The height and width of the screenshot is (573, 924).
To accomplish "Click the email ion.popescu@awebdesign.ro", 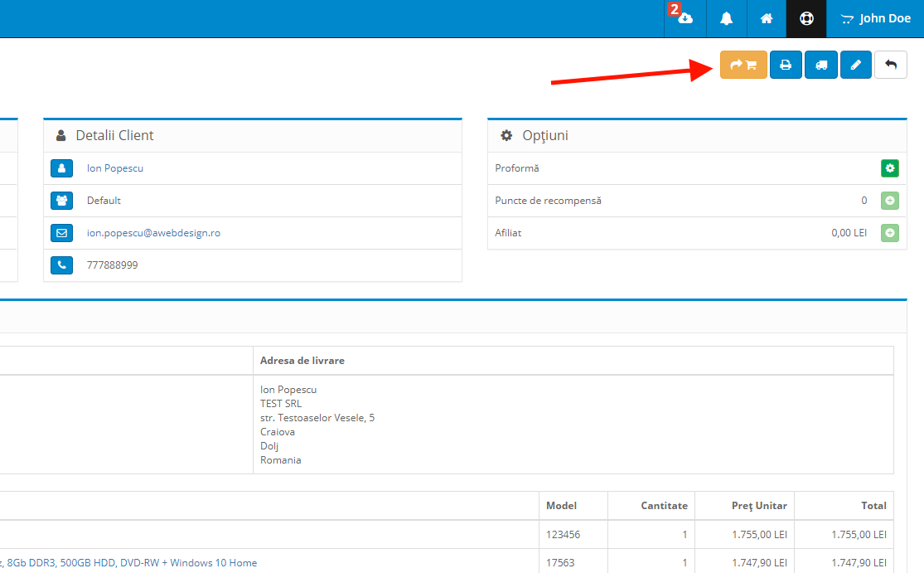I will (x=153, y=233).
